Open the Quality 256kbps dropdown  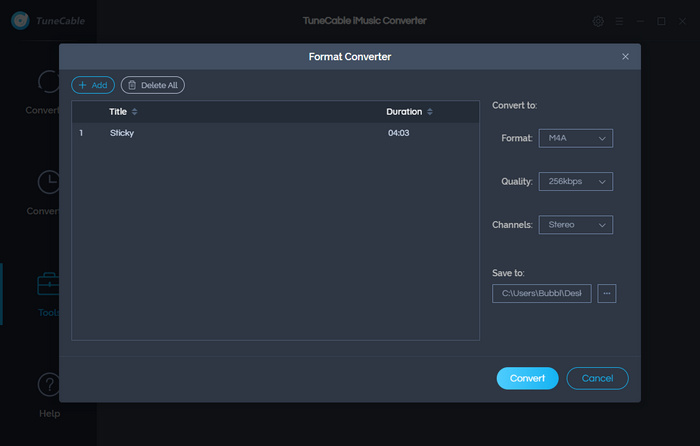coord(576,182)
